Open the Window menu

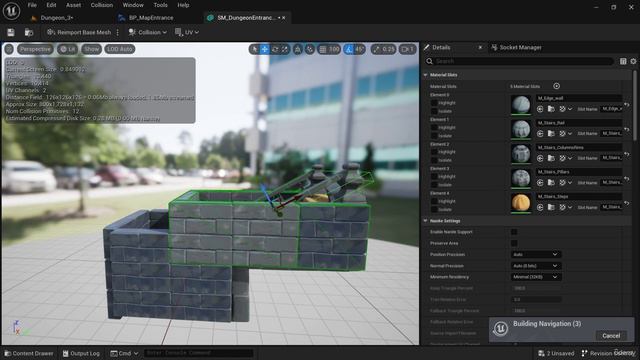[x=133, y=5]
